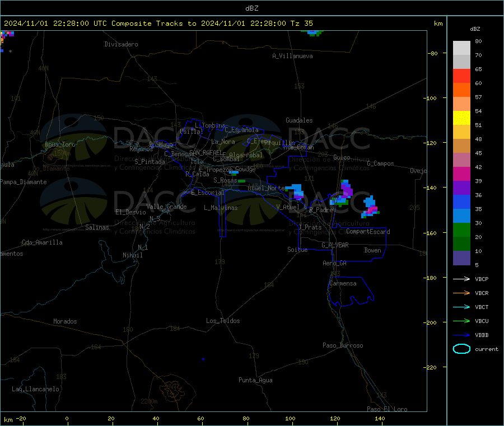Select the purple 39–36 dBZ swatch

pyautogui.click(x=461, y=188)
